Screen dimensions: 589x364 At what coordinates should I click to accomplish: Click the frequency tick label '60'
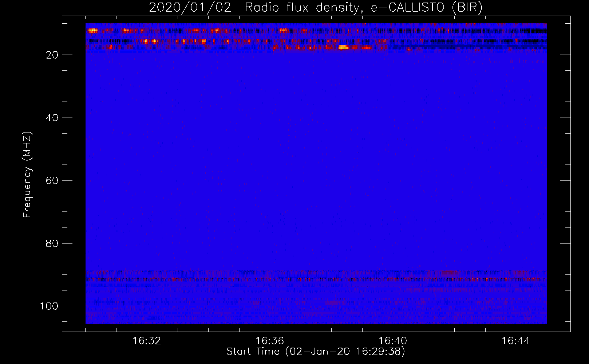[x=52, y=181]
